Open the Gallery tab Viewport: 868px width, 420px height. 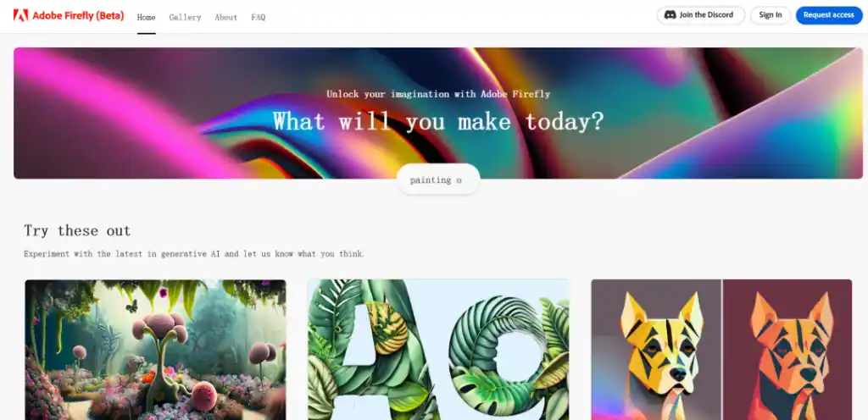tap(185, 17)
